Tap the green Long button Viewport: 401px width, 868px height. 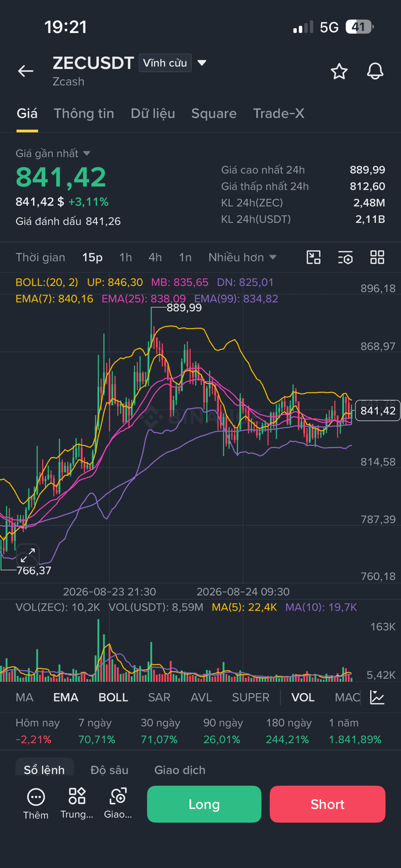pos(204,804)
